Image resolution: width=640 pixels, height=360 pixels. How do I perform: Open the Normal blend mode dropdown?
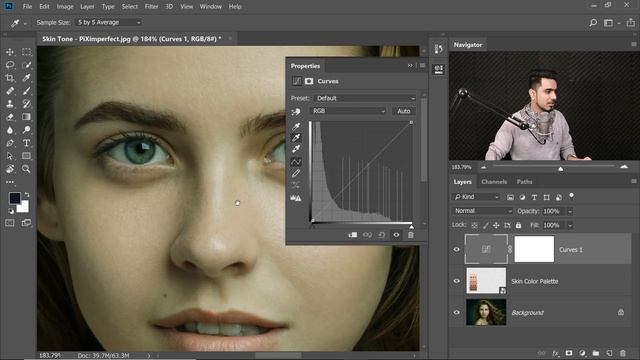pos(482,211)
